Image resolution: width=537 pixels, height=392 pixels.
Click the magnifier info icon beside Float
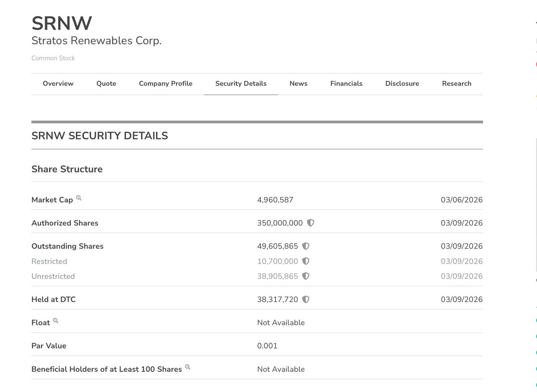coord(55,321)
